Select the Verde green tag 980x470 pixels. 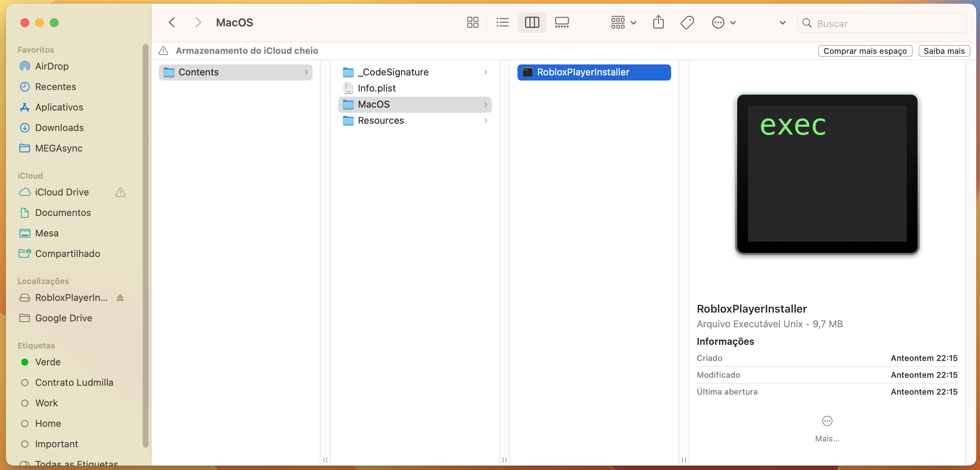48,362
